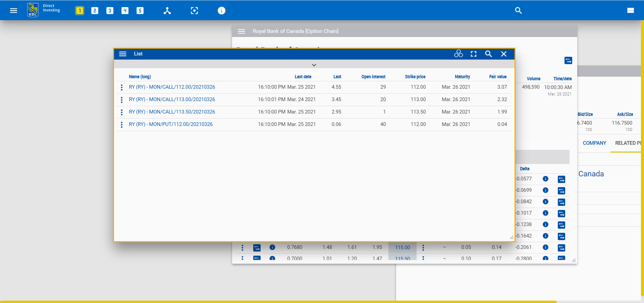This screenshot has height=303, width=644.
Task: Open the three-dot menu for MON/CALL/113.50
Action: point(121,112)
